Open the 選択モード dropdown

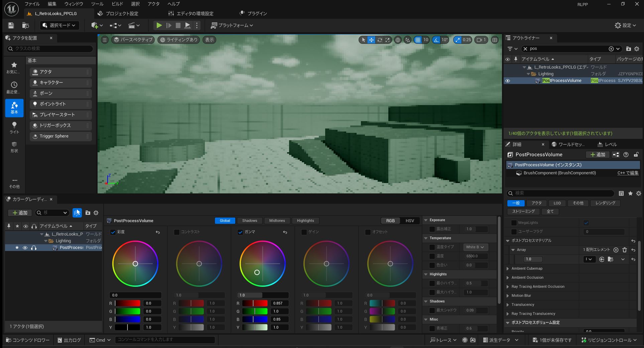tap(59, 25)
